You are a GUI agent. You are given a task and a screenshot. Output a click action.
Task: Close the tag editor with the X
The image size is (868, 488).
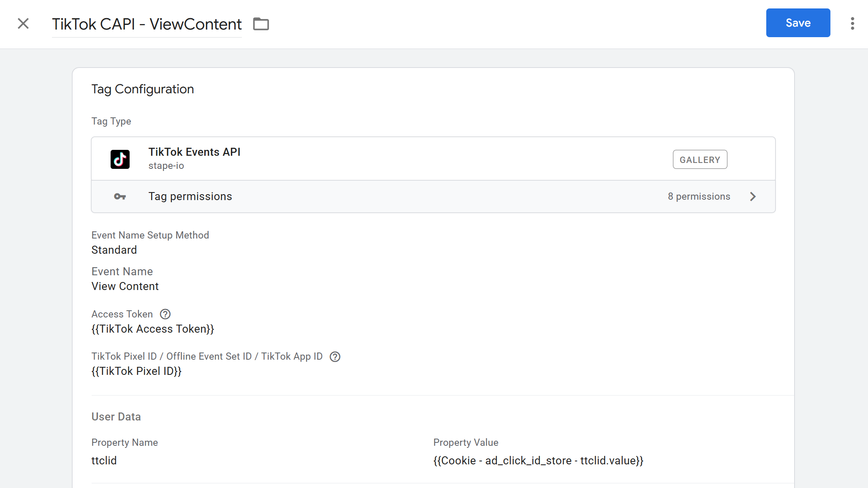click(x=23, y=24)
